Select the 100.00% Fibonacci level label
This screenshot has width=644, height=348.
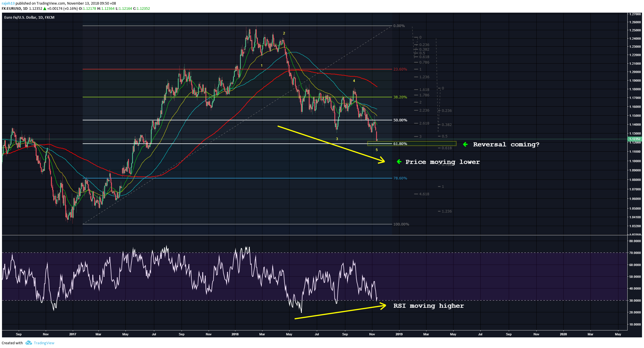coord(401,224)
